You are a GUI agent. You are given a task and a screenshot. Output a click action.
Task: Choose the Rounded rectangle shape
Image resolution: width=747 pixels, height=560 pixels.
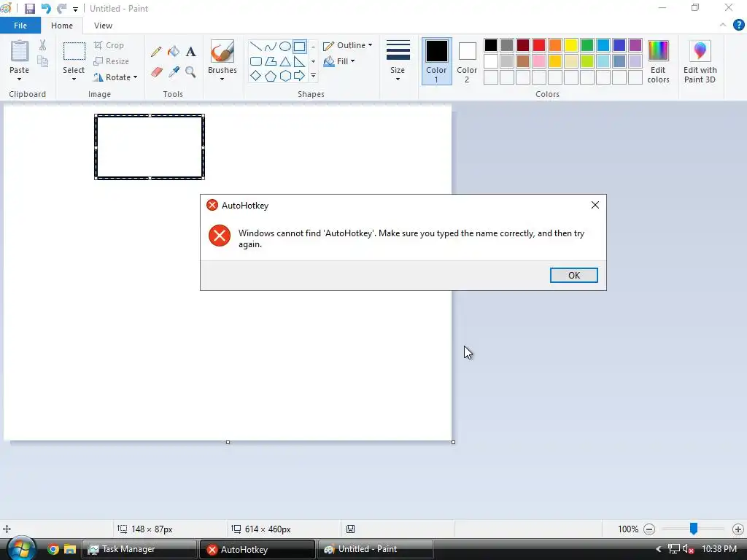click(256, 61)
